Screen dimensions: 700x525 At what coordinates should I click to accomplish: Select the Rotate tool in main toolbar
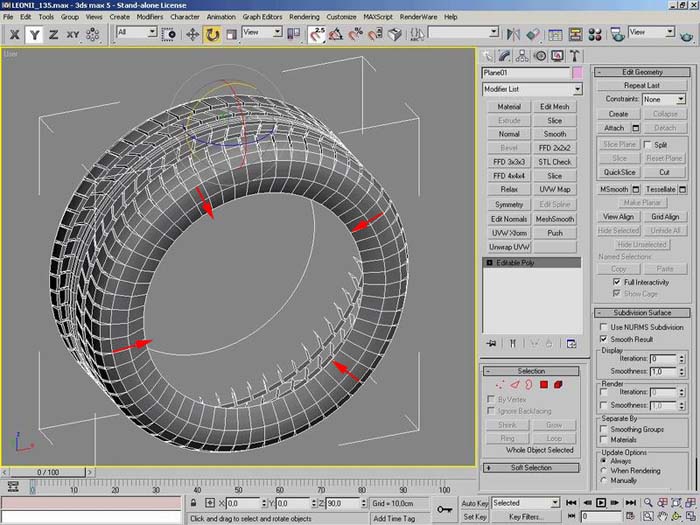[x=213, y=34]
